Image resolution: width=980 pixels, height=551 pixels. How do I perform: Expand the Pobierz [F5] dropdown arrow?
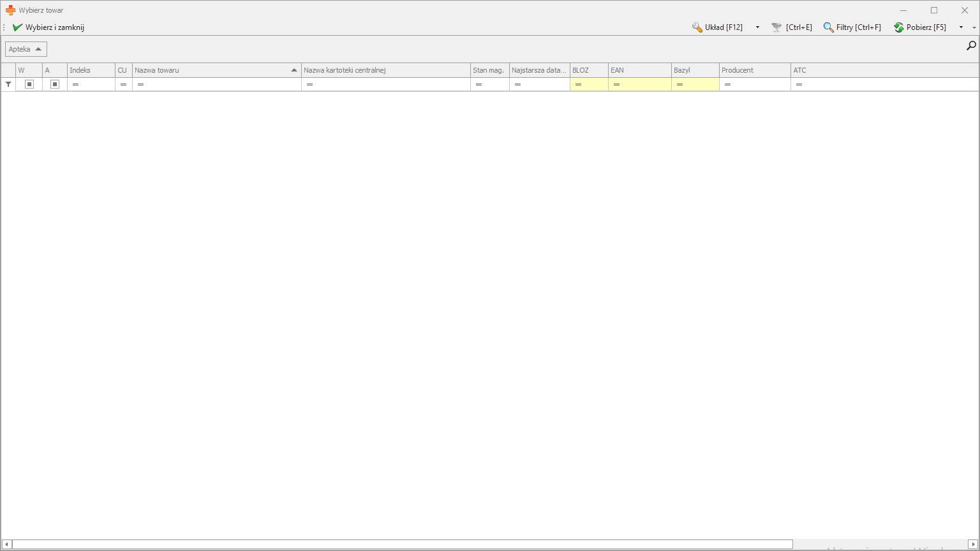[961, 27]
